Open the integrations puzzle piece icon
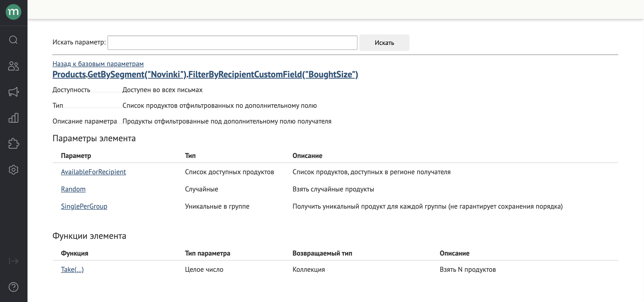This screenshot has width=644, height=302. tap(13, 144)
